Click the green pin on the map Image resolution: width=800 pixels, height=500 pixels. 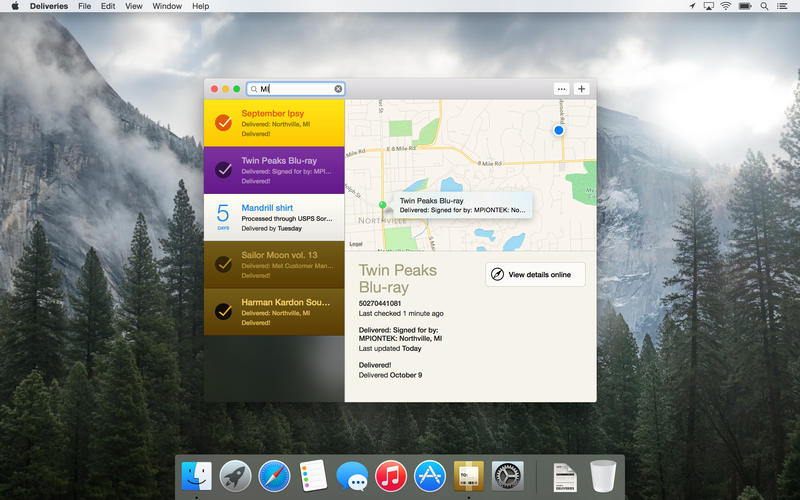383,204
